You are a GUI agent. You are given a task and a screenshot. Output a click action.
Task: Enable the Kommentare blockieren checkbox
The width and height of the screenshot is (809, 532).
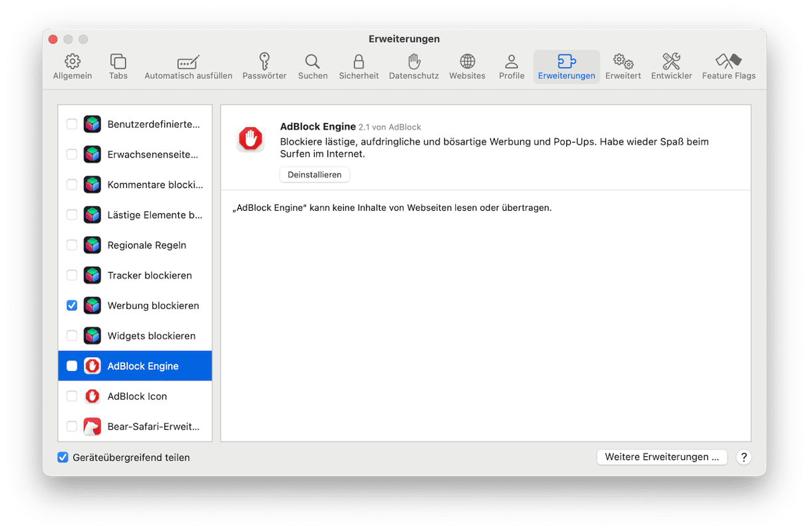coord(72,185)
